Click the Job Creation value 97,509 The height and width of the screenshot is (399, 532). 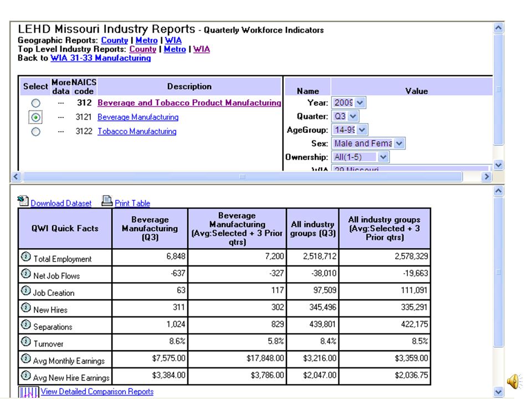click(325, 290)
